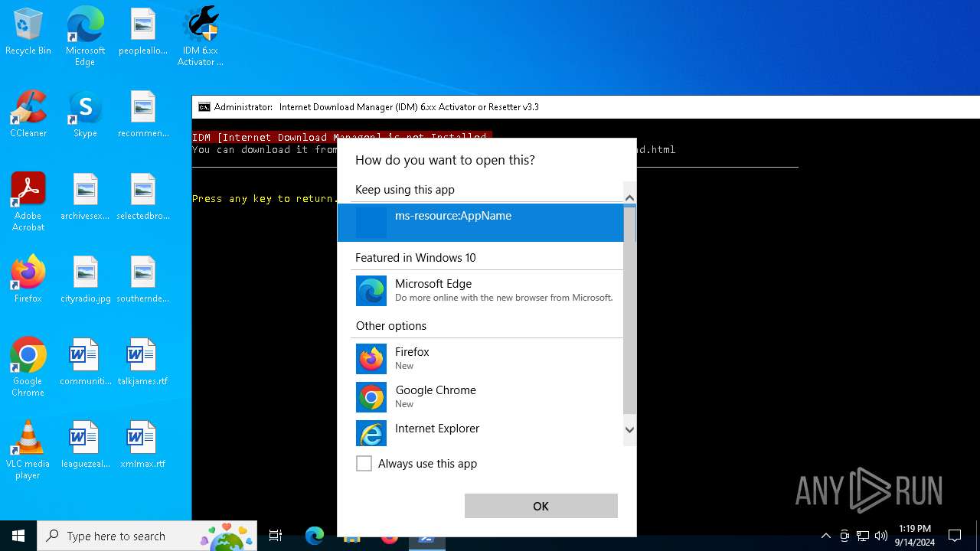Screen dimensions: 980x551
Task: Open the Action Center notifications icon
Action: 955,536
